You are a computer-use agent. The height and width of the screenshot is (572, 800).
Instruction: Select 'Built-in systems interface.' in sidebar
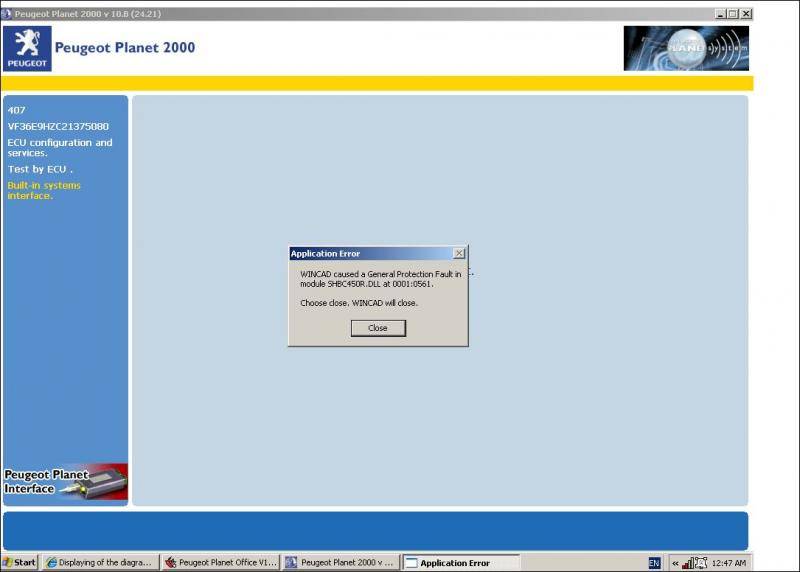point(44,190)
